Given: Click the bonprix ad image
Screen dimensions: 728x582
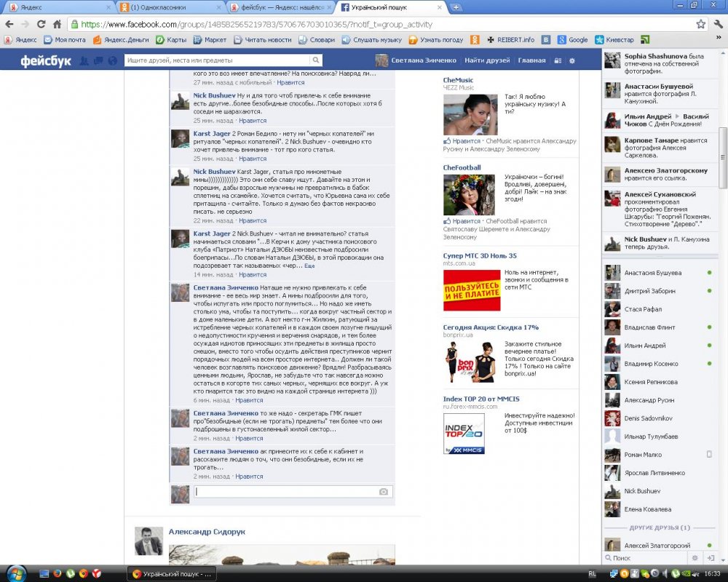Looking at the screenshot, I should tap(470, 362).
